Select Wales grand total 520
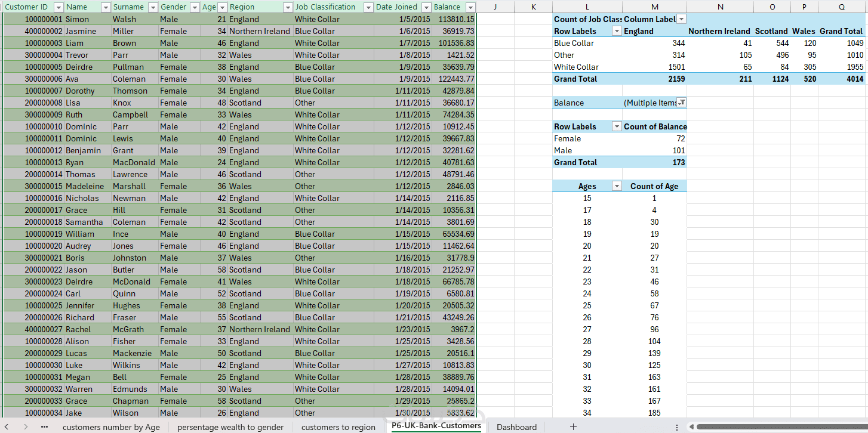The image size is (868, 433). pyautogui.click(x=805, y=79)
